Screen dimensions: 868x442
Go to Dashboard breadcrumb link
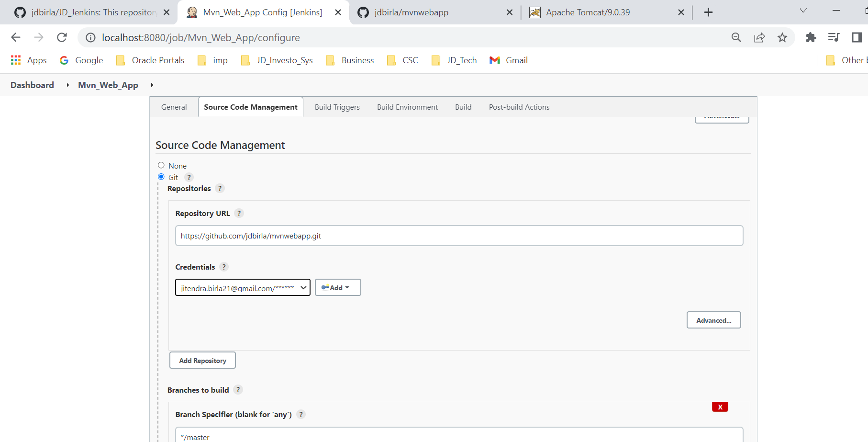[x=32, y=85]
